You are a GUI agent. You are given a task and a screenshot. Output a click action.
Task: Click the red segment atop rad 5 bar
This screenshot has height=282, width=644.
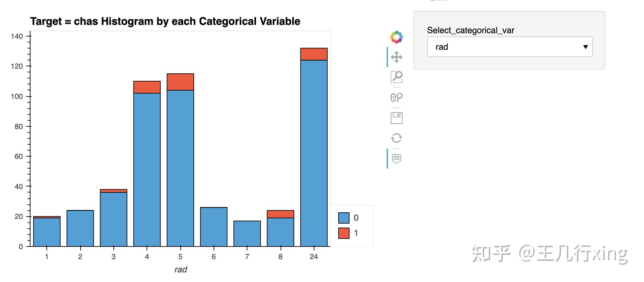coord(180,82)
